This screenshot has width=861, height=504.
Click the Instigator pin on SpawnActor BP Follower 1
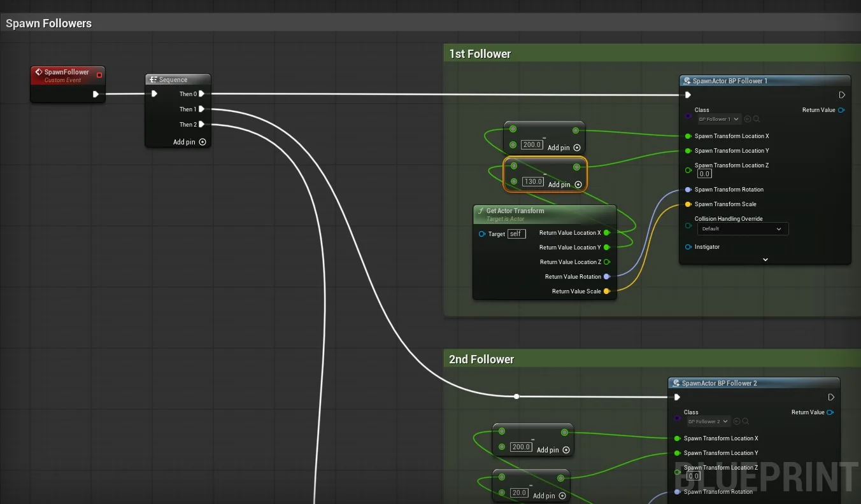[x=688, y=247]
